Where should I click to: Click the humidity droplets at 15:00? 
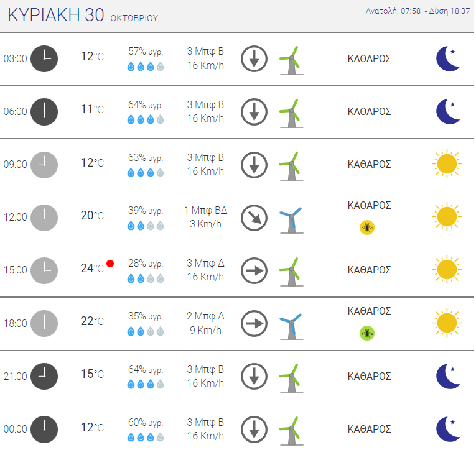point(145,278)
